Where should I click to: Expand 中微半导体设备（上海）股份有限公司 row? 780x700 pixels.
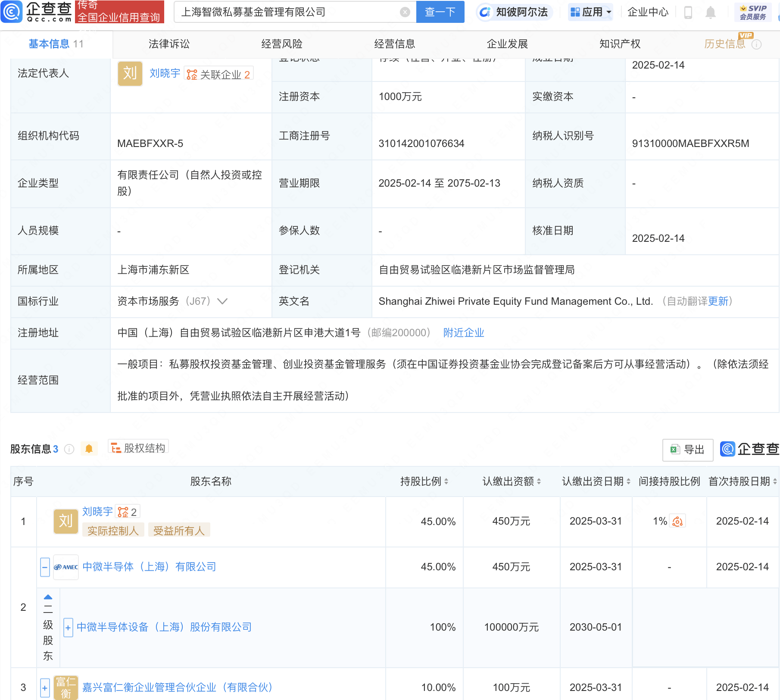click(x=68, y=628)
